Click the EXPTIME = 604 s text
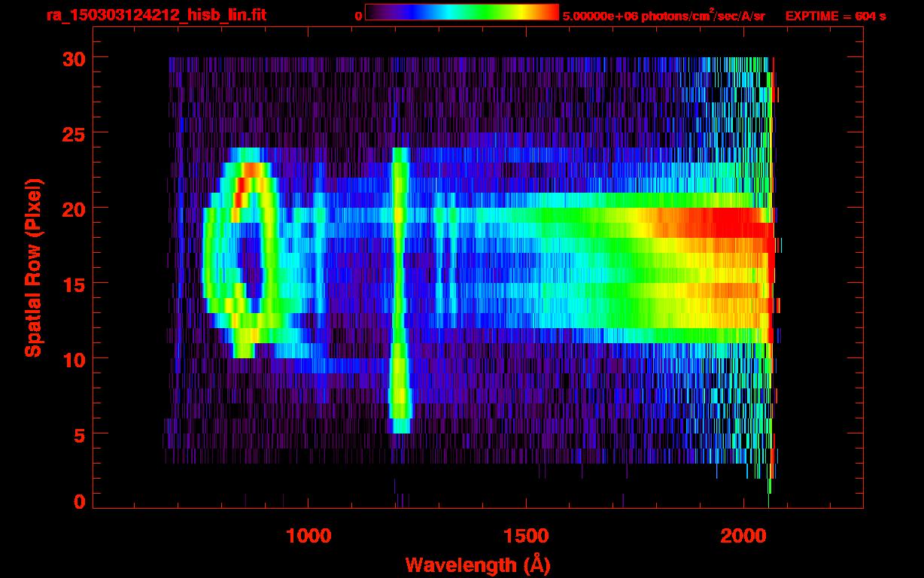The width and height of the screenshot is (924, 578). coord(835,16)
